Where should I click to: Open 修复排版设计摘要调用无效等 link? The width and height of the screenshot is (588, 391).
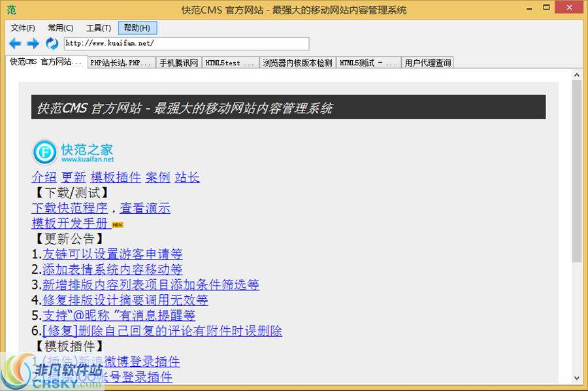click(125, 300)
